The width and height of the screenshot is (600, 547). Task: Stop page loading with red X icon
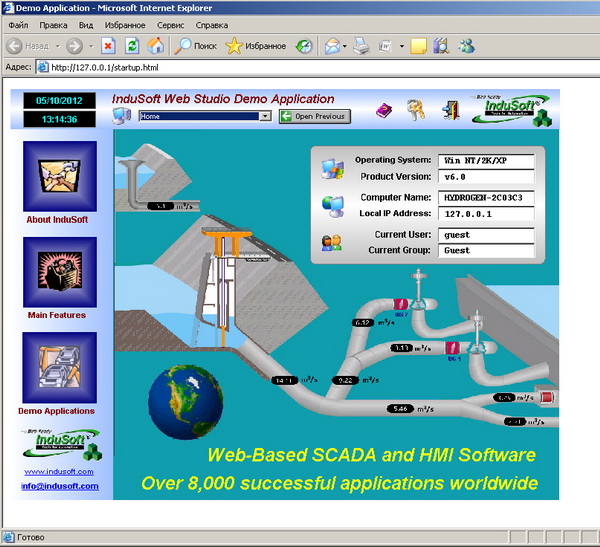(108, 46)
